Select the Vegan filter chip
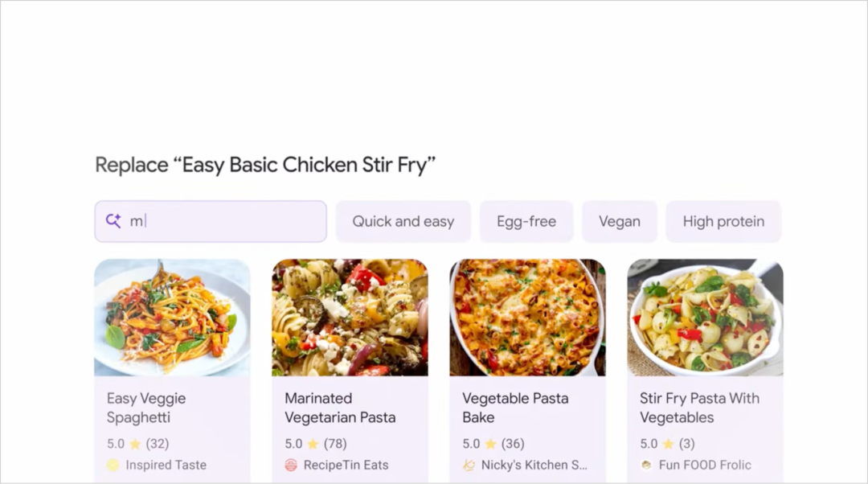This screenshot has height=484, width=868. 619,221
